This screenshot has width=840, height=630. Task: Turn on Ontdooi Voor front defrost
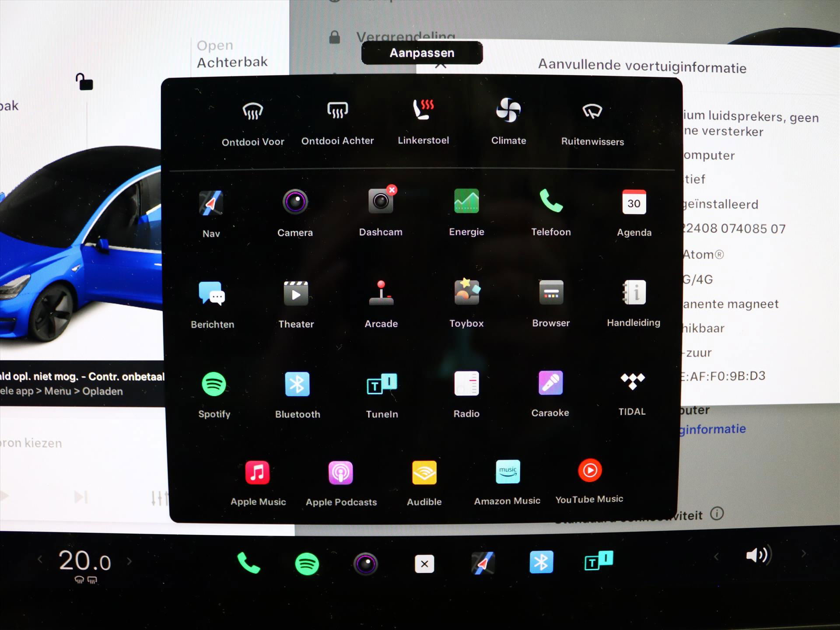point(253,123)
